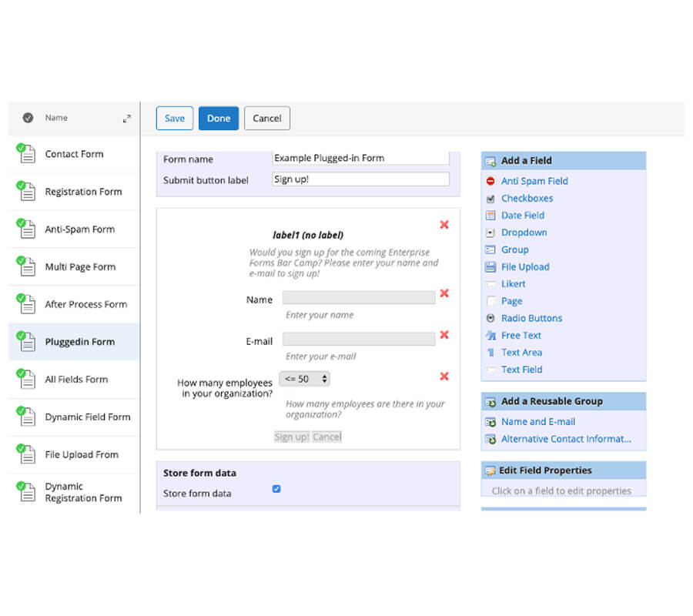Click the Text Area icon
The image size is (693, 616).
coord(490,353)
